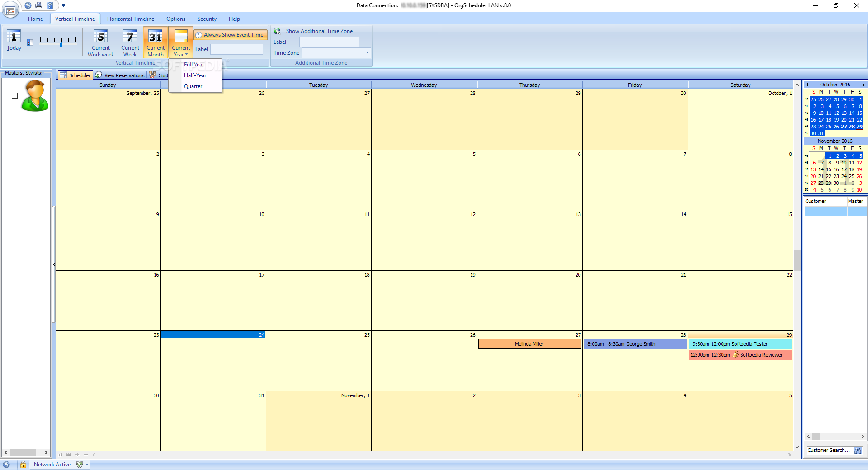Jump to first record navigator icon
Screen dimensions: 868x470
pyautogui.click(x=60, y=455)
